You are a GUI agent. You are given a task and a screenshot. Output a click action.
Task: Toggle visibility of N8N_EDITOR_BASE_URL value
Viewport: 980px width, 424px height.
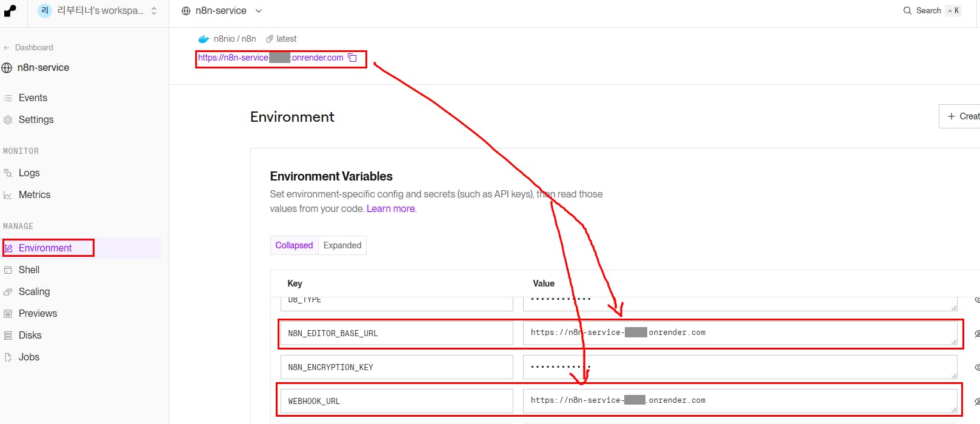click(x=976, y=334)
